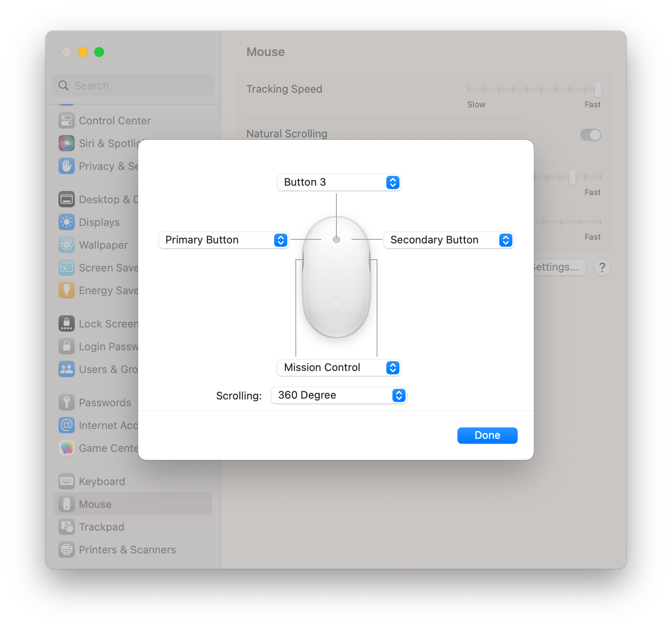Open the Secondary Button dropdown

click(x=449, y=240)
